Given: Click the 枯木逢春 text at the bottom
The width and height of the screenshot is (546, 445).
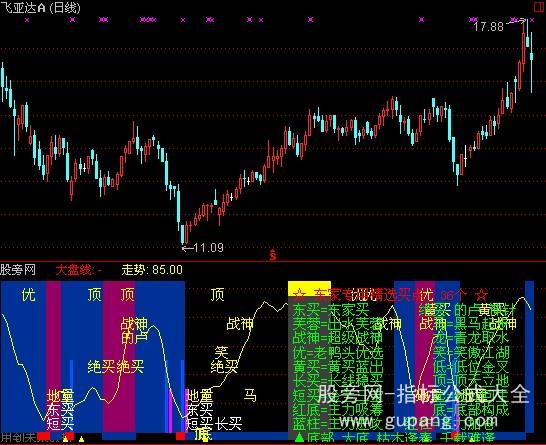Looking at the screenshot, I should (x=404, y=438).
